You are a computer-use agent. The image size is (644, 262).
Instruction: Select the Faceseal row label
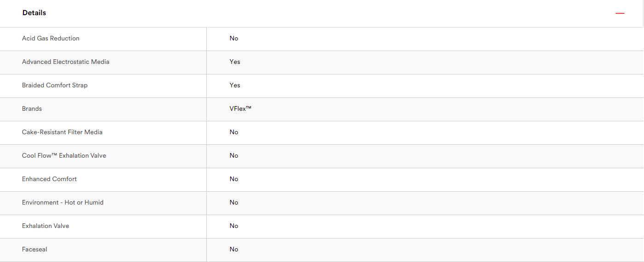pos(35,250)
